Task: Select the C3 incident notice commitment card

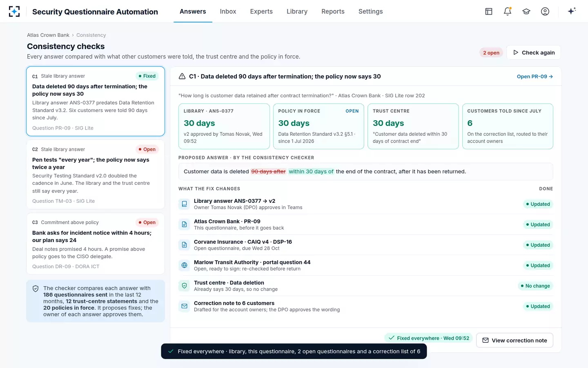Action: (x=96, y=244)
